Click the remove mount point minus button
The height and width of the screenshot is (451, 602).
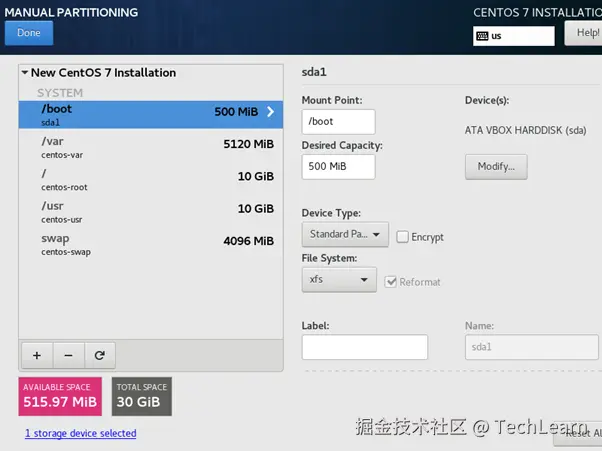(69, 355)
